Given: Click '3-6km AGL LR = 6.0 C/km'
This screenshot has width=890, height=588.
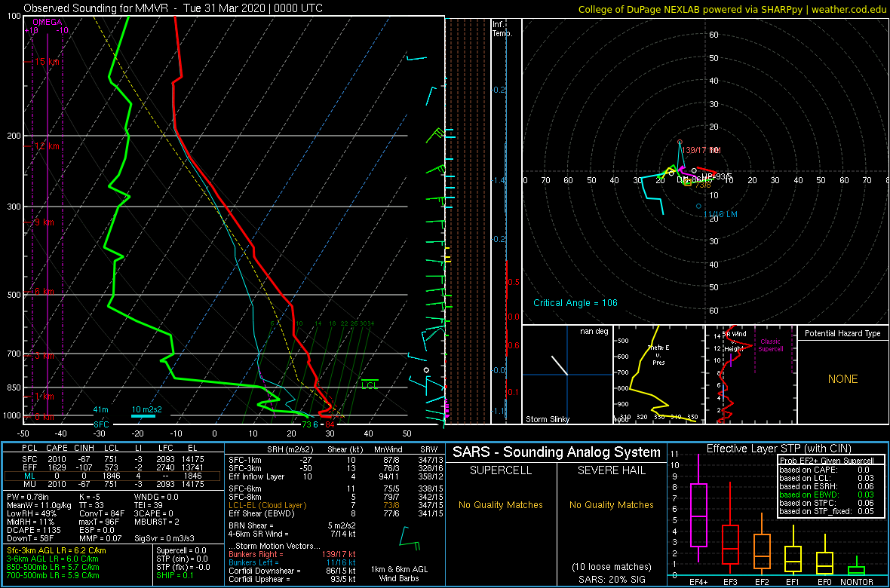Looking at the screenshot, I should click(x=52, y=559).
